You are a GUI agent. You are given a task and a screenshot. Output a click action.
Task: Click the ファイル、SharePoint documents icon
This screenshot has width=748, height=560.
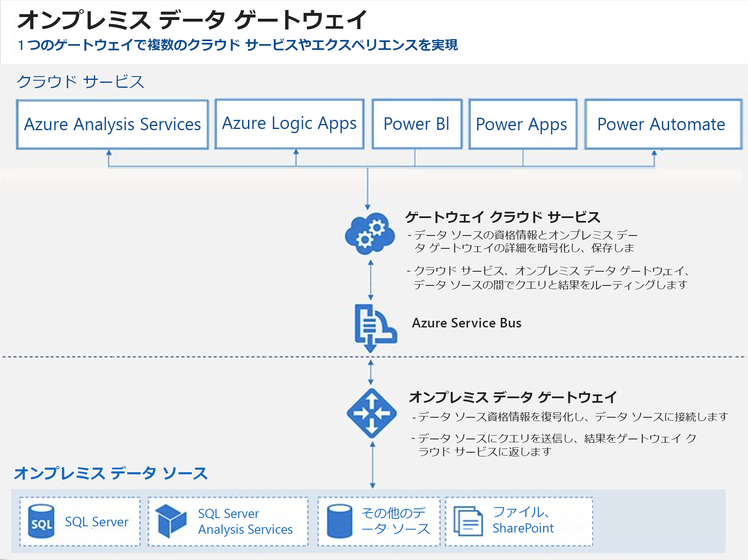(468, 521)
